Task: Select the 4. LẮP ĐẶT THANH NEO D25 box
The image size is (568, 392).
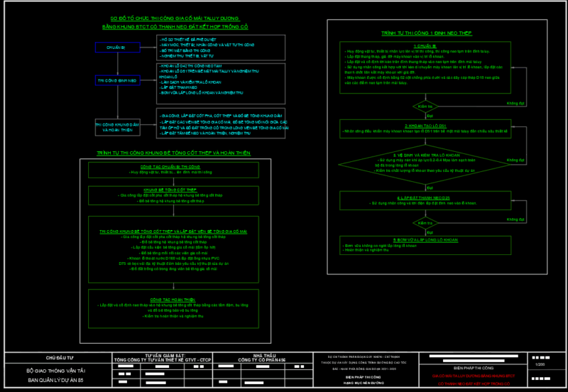Action: click(426, 200)
